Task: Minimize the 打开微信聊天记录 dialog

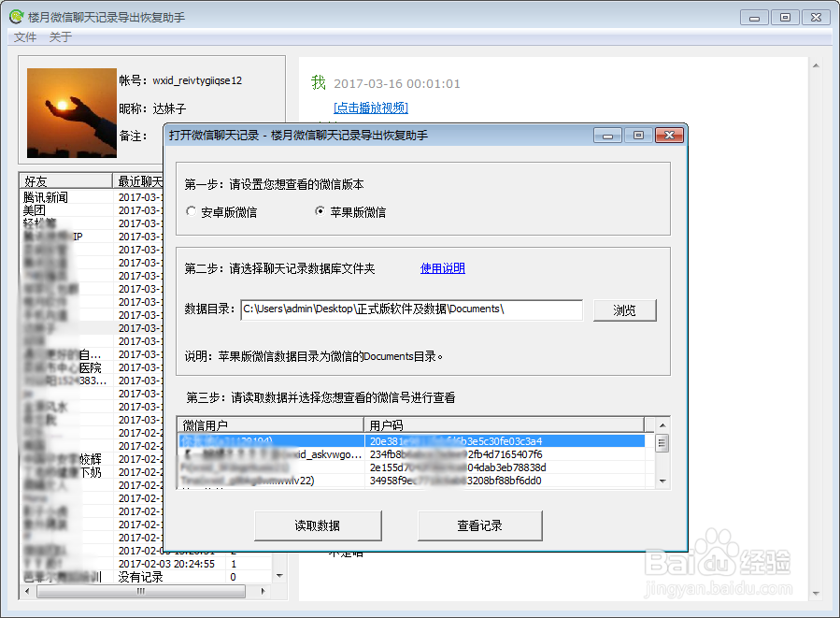Action: (607, 135)
